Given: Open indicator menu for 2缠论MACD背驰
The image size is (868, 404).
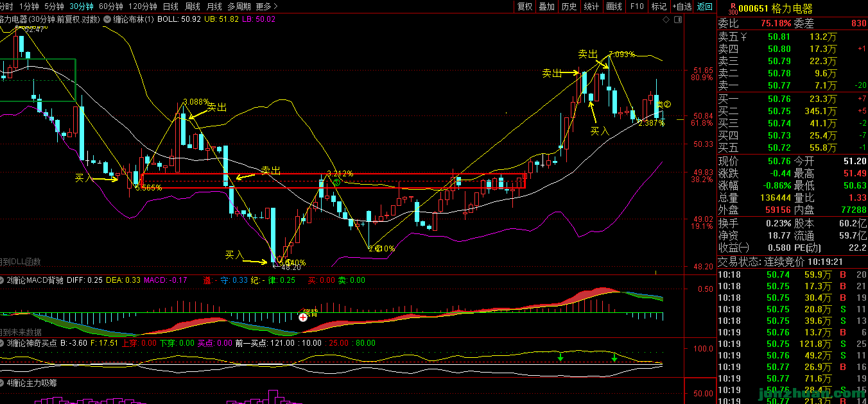Looking at the screenshot, I should pyautogui.click(x=3, y=280).
